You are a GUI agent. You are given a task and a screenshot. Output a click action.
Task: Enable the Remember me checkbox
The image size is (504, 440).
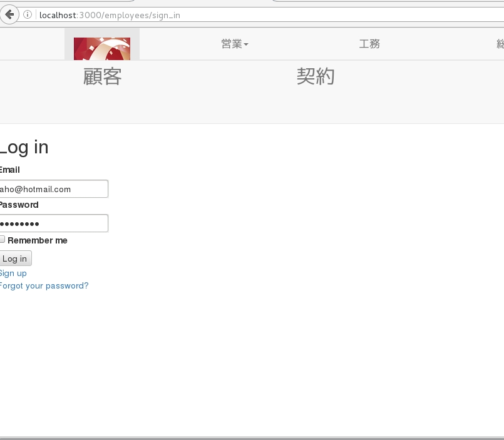click(x=3, y=239)
